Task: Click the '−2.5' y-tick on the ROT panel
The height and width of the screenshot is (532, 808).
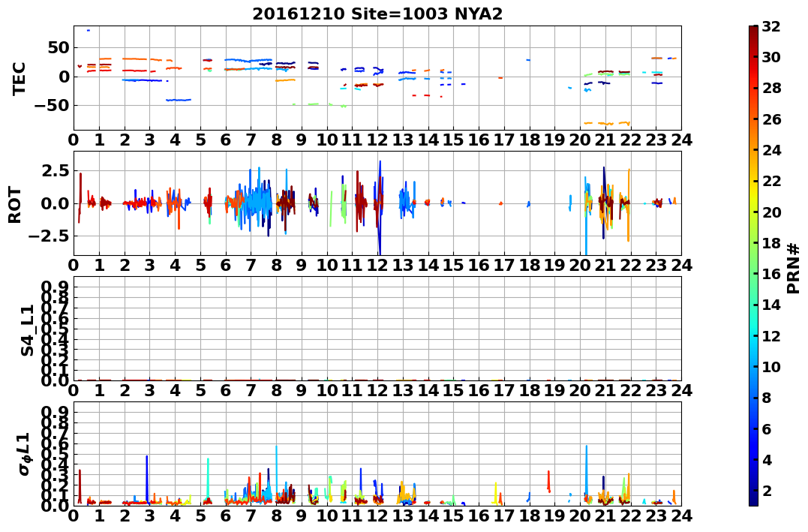Action: click(x=50, y=236)
